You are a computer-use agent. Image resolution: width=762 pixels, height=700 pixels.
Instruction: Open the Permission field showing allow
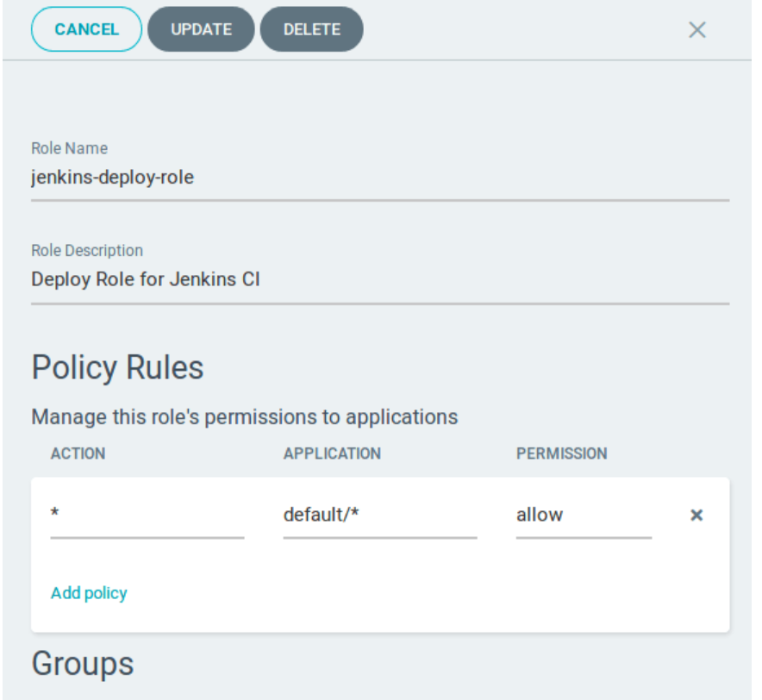coord(583,516)
